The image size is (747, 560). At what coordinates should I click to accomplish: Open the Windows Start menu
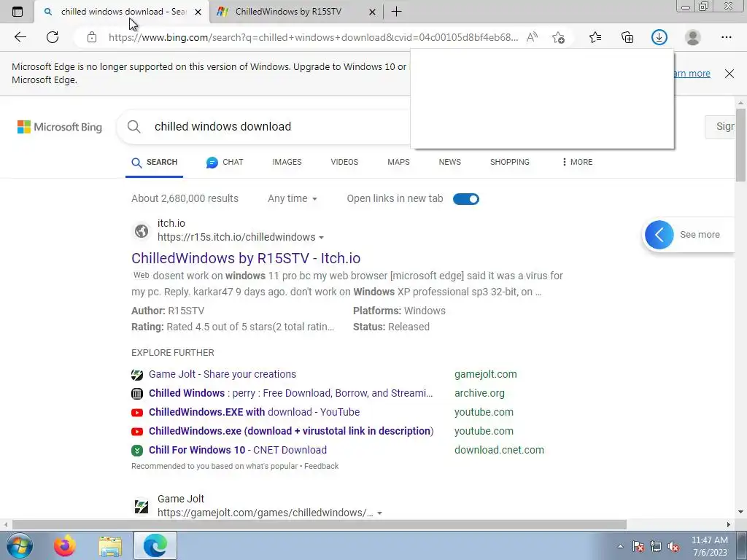pos(20,545)
